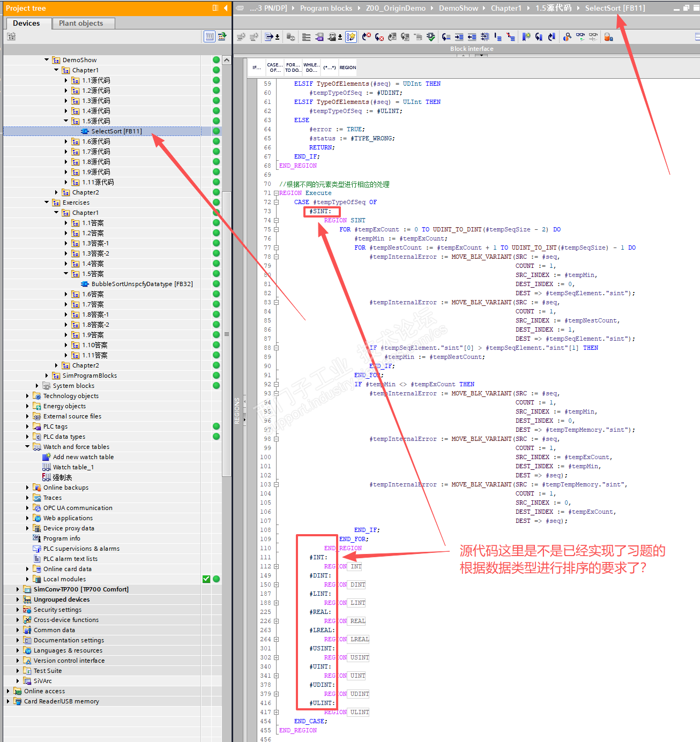Toggle the auto-collapse icon in Project tree title
700x742 pixels.
(x=215, y=8)
